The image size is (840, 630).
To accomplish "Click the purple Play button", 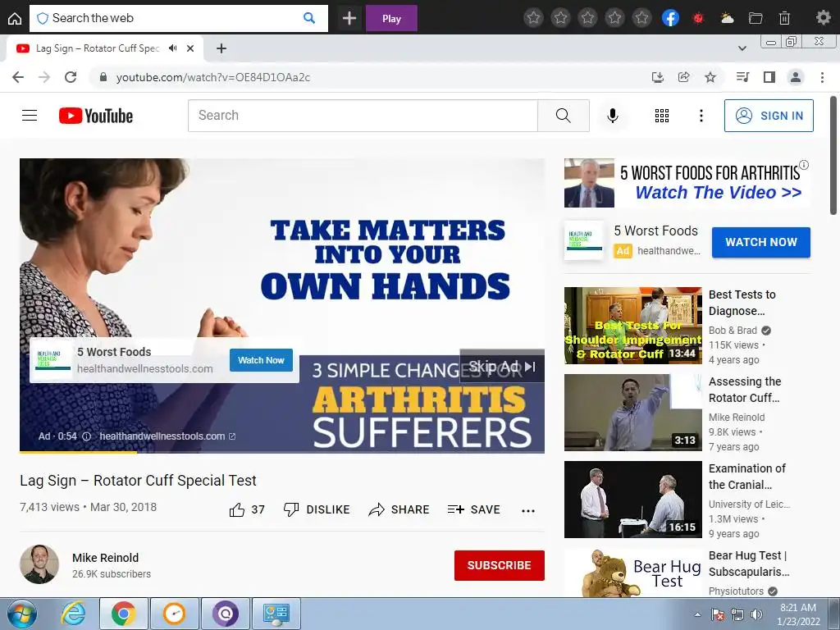I will click(391, 19).
